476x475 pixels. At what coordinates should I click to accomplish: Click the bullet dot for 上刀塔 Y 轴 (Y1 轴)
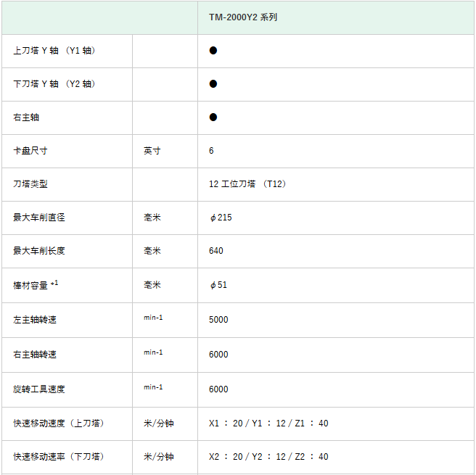pyautogui.click(x=213, y=51)
